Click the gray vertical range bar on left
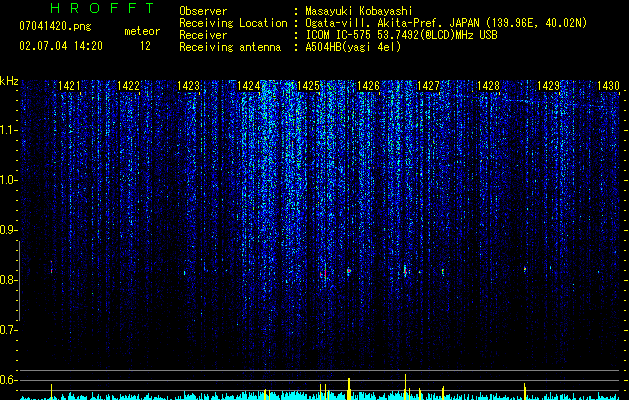 (x=19, y=281)
